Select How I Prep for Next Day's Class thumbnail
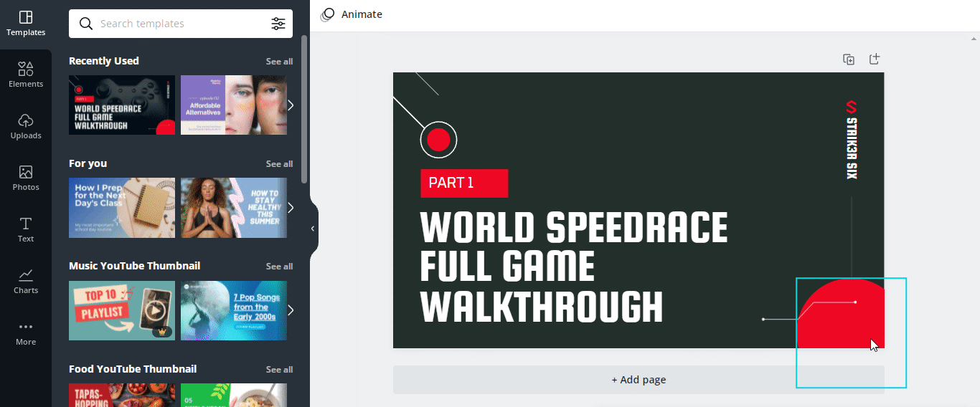The height and width of the screenshot is (407, 980). pyautogui.click(x=122, y=208)
